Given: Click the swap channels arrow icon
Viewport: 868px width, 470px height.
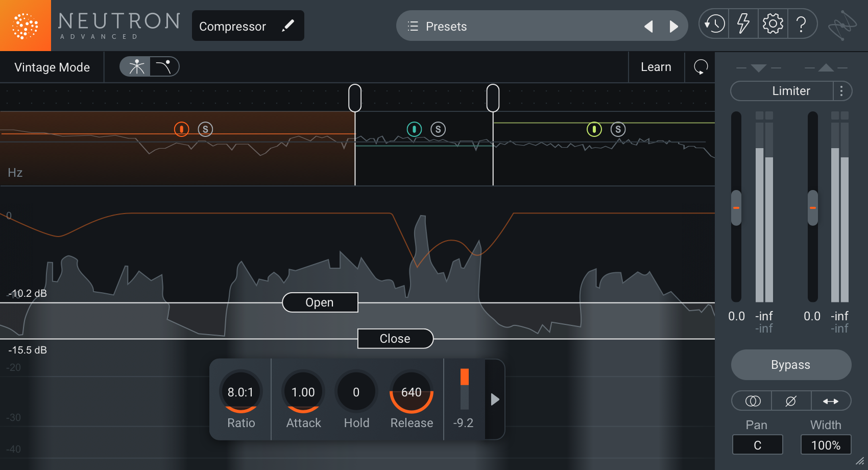Looking at the screenshot, I should pos(830,401).
